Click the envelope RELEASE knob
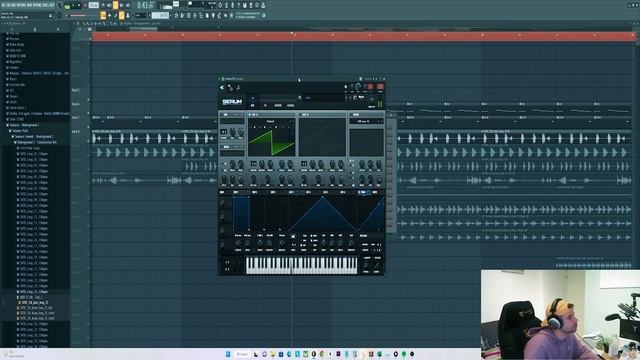 (x=282, y=243)
